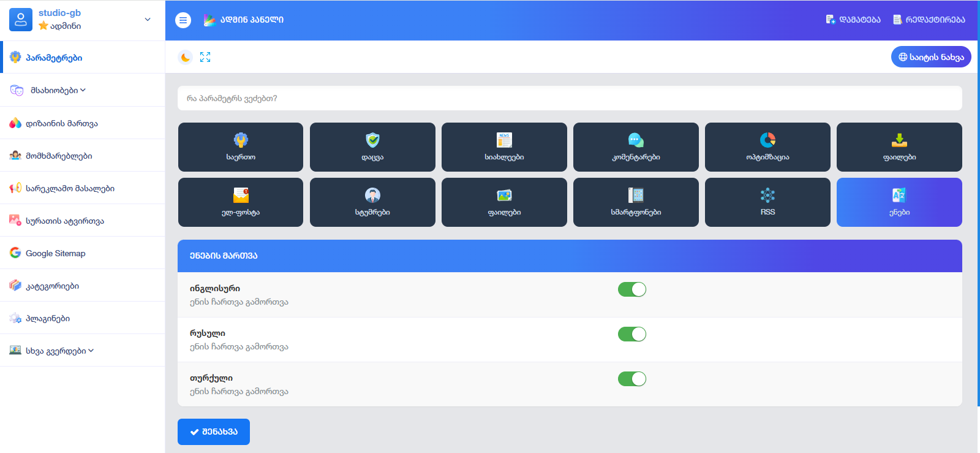This screenshot has height=453, width=980.
Task: Click the parameter search field
Action: [570, 98]
